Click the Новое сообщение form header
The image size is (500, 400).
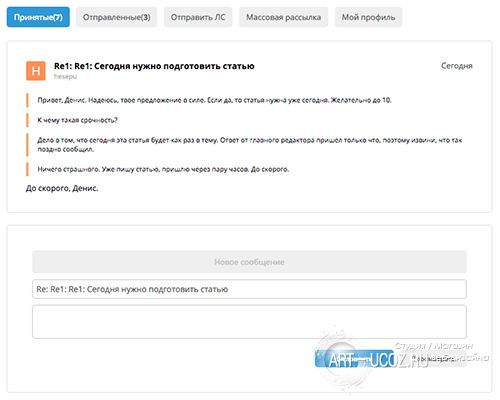click(x=249, y=262)
